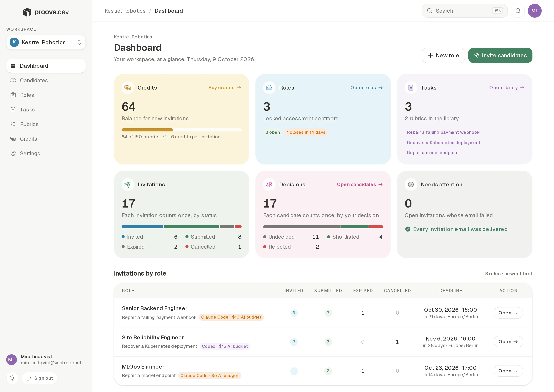
Task: Follow the Open candidates link
Action: [x=360, y=184]
